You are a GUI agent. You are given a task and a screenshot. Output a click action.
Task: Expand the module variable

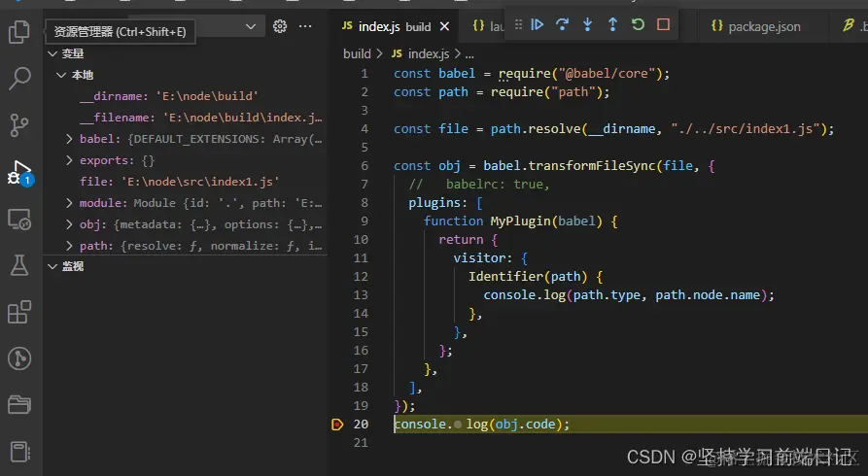click(69, 203)
